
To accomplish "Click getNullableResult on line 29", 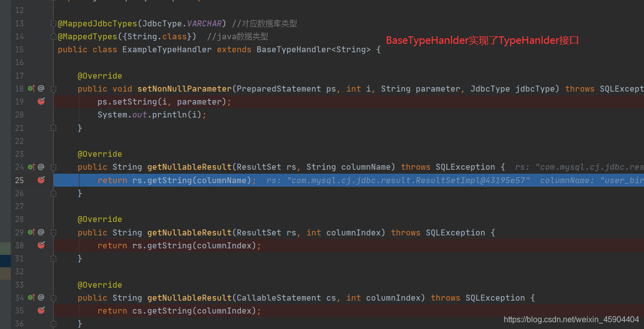I will point(189,232).
